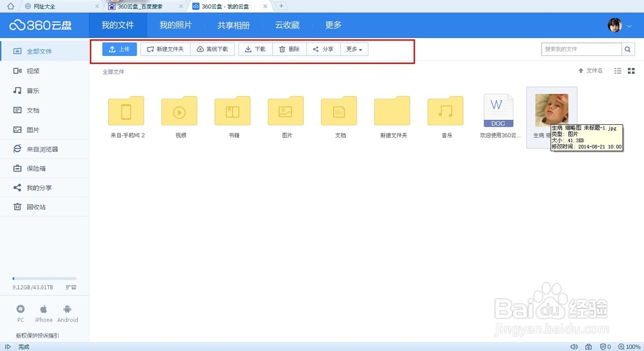This screenshot has height=351, width=644.
Task: Switch to list view
Action: [x=618, y=71]
